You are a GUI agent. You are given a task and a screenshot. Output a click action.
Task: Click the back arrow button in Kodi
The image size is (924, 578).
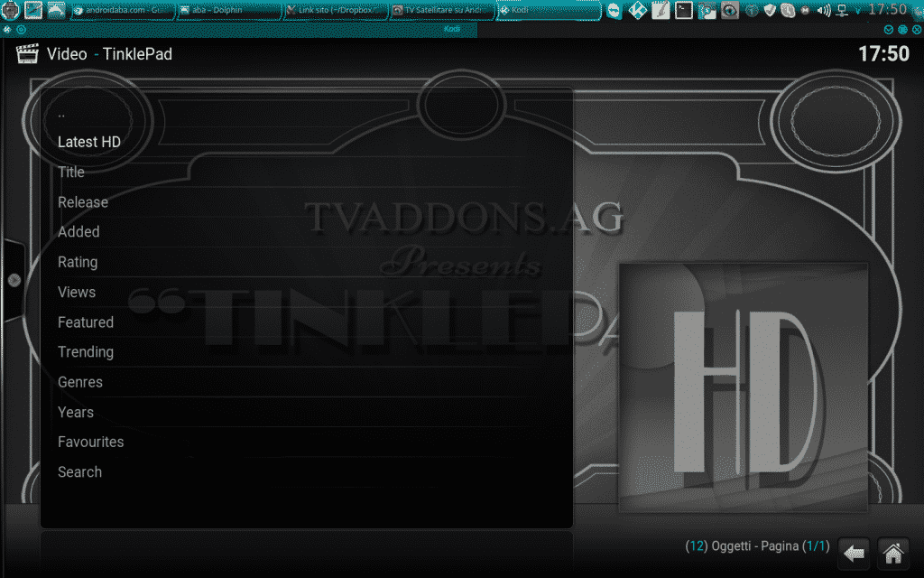point(854,554)
